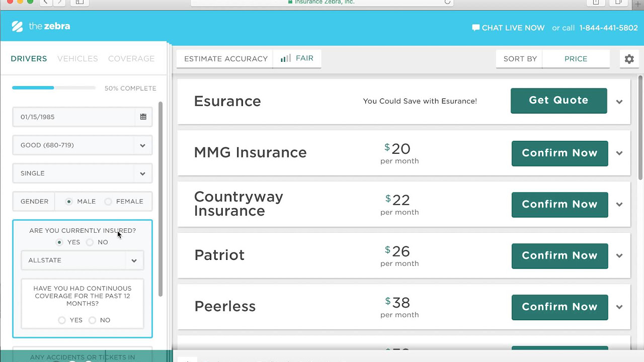Click Safari back navigation arrow
The height and width of the screenshot is (362, 644).
[x=45, y=2]
